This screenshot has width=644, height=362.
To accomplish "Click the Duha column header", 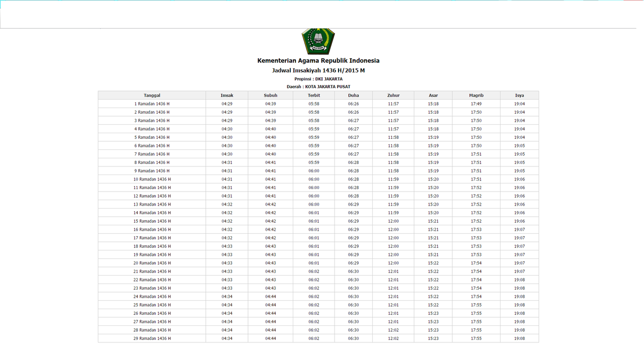I will click(x=354, y=96).
